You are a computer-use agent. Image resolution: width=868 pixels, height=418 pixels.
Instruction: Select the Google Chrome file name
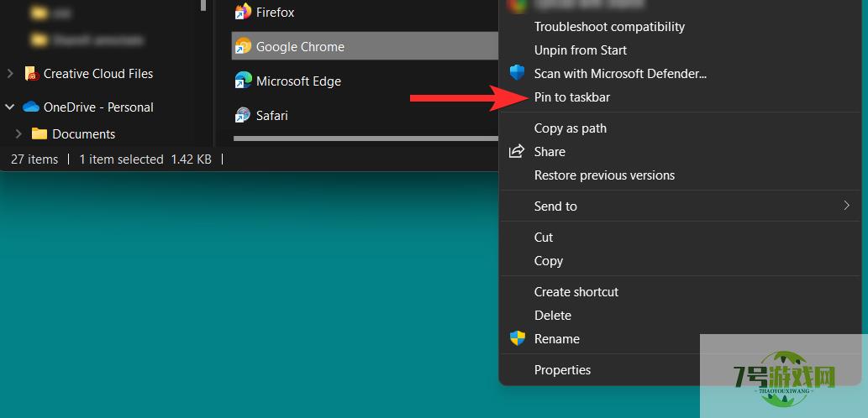pos(300,46)
